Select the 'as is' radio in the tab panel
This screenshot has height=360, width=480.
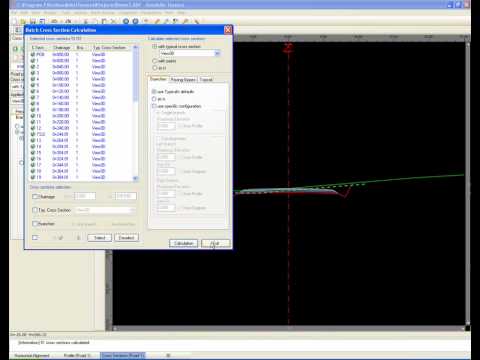point(154,99)
